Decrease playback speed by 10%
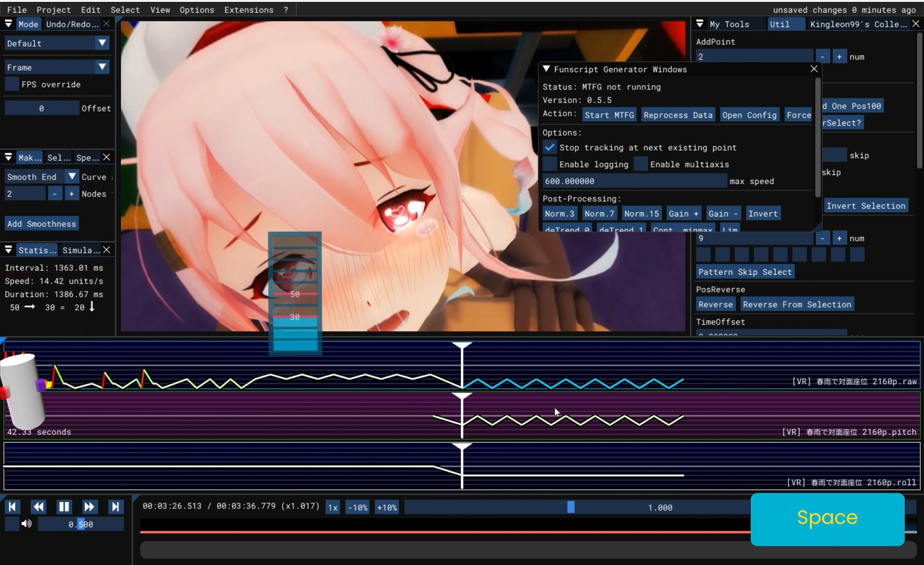Screen dimensions: 924x565 [x=358, y=507]
